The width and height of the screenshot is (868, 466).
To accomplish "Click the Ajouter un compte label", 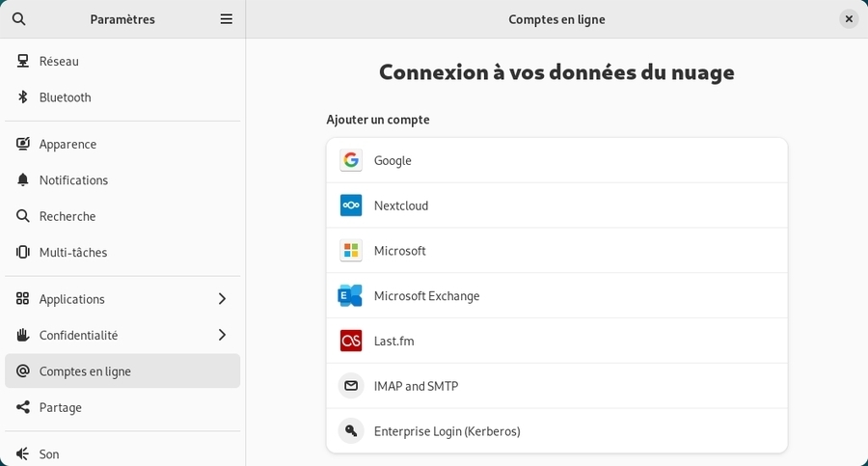I will click(378, 120).
